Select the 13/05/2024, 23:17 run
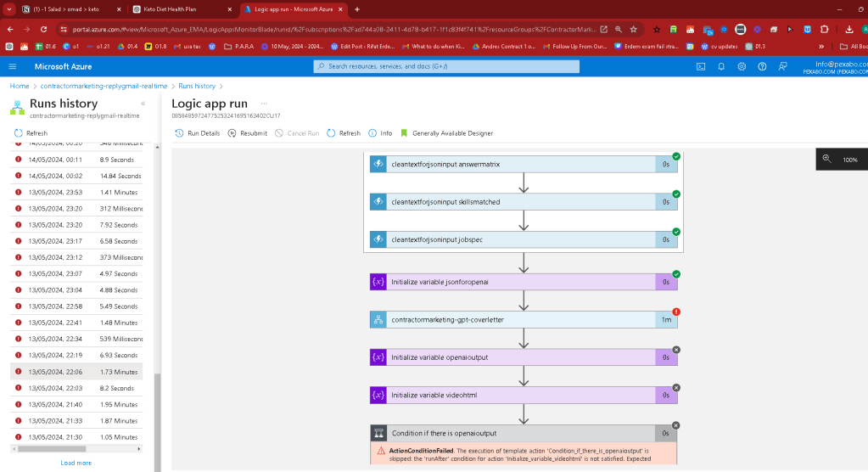Viewport: 868px width, 472px height. pos(76,241)
